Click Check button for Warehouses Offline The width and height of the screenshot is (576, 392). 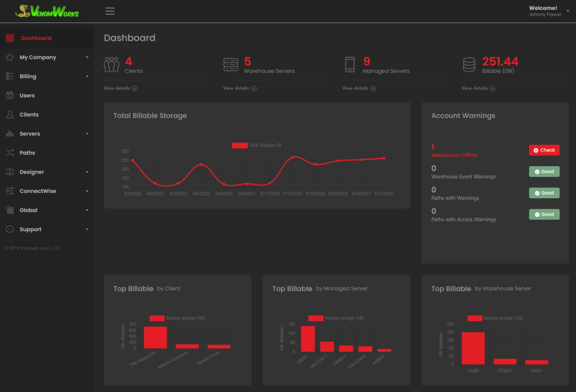[544, 150]
